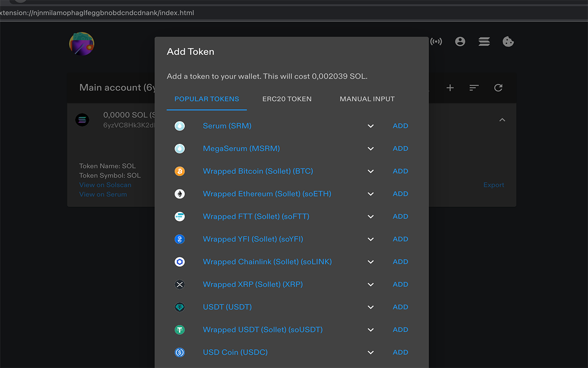The width and height of the screenshot is (588, 368).
Task: Click the USD Coin token icon
Action: coord(180,352)
